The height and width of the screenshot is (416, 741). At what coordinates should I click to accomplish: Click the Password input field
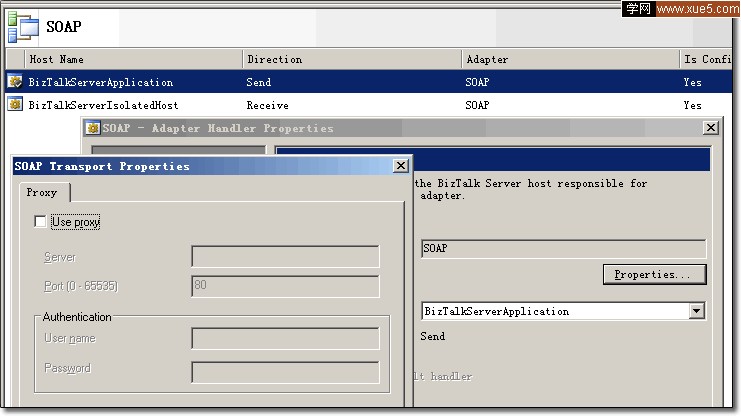click(x=285, y=373)
